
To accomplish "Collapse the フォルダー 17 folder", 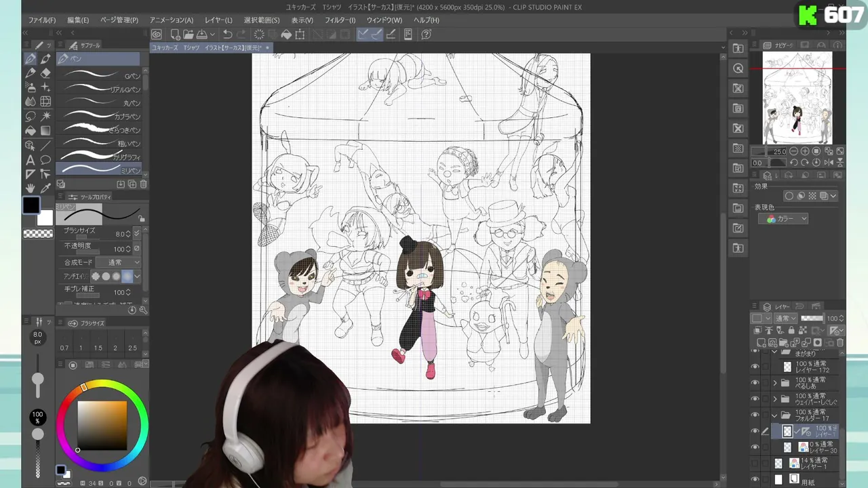I will click(775, 415).
